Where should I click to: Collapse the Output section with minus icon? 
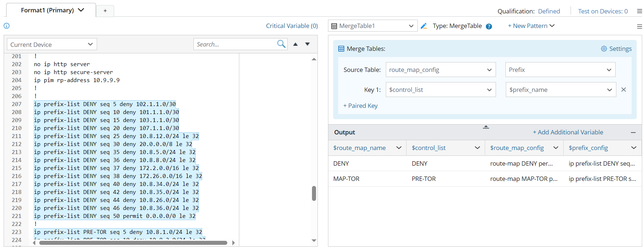pos(633,133)
